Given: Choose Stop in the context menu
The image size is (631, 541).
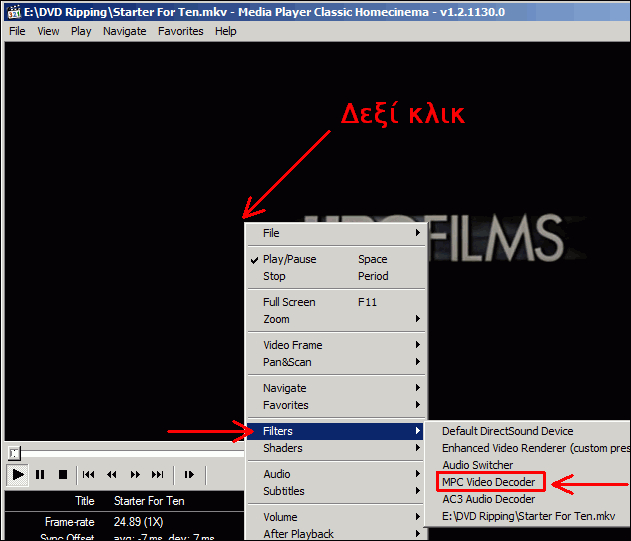Looking at the screenshot, I should (x=336, y=276).
